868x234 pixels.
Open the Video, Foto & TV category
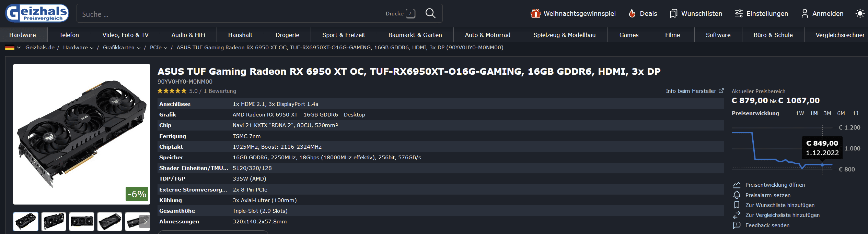tap(126, 35)
